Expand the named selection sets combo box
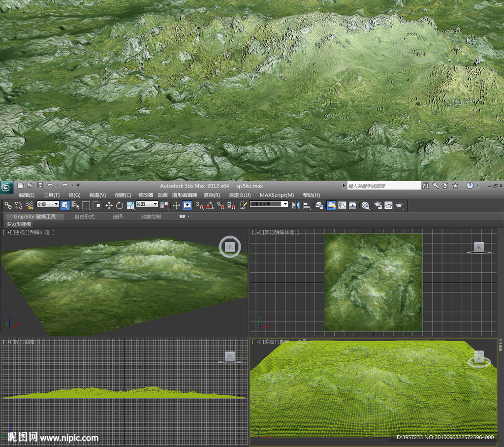 pos(285,205)
